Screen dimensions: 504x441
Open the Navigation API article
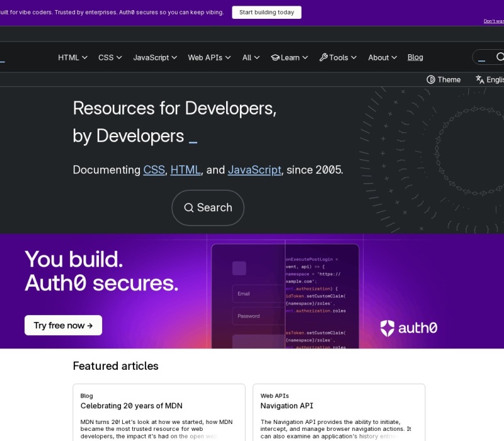(x=287, y=406)
